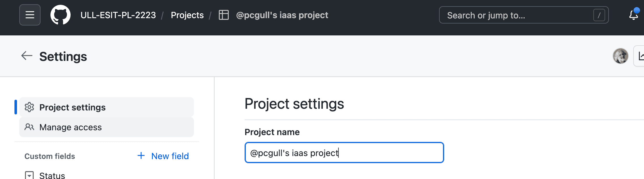644x179 pixels.
Task: Open the notifications bell
Action: click(x=634, y=15)
